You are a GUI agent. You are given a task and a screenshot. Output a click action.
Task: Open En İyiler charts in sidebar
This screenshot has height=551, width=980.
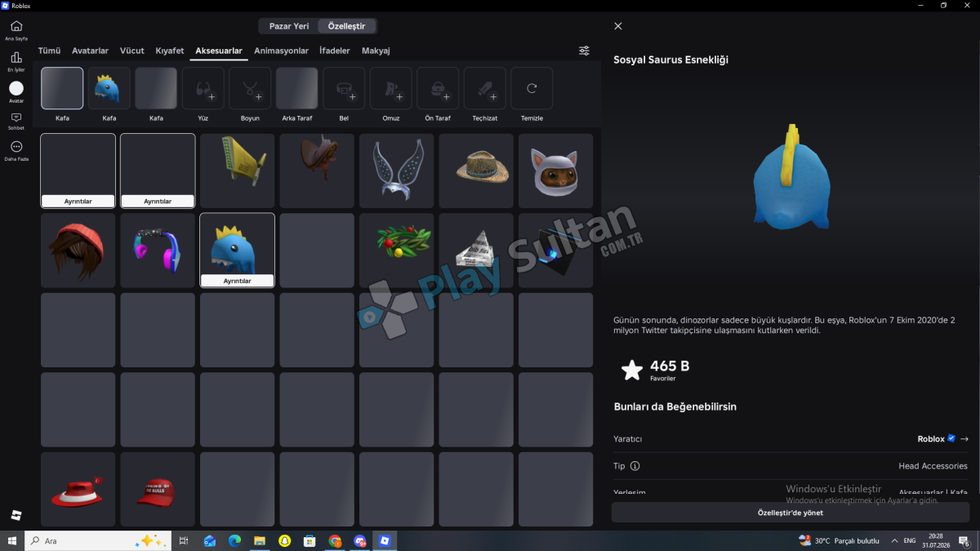pos(16,60)
